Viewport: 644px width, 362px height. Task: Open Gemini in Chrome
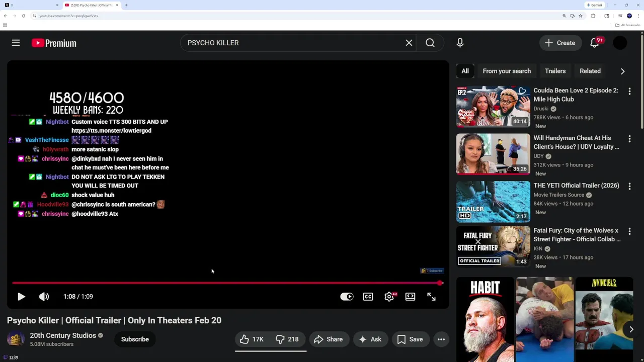594,5
